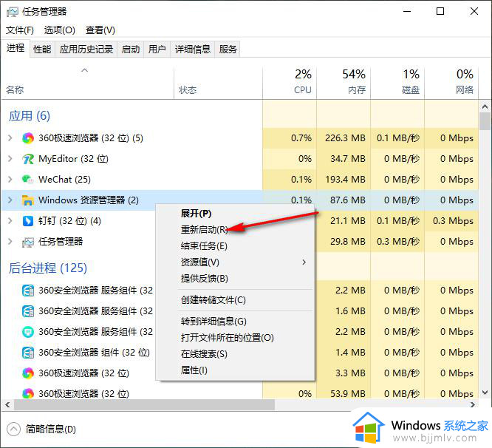Click the teal monitor icon of the 360安全浏览器 服务组件 row
This screenshot has height=448, width=492.
[x=28, y=332]
